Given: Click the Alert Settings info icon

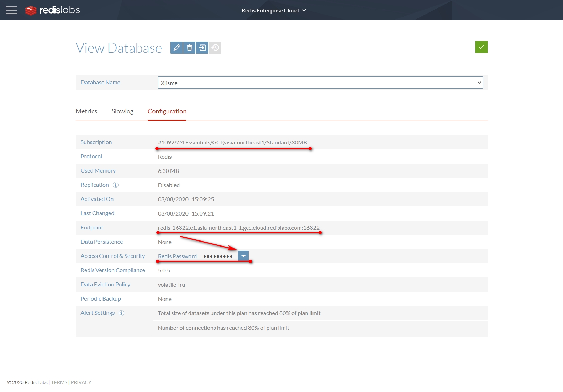Looking at the screenshot, I should [x=121, y=313].
